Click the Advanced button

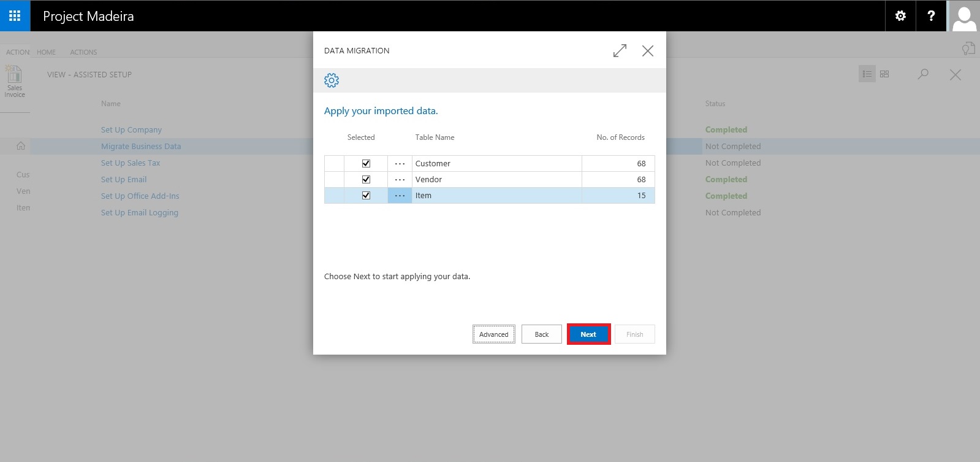(493, 334)
